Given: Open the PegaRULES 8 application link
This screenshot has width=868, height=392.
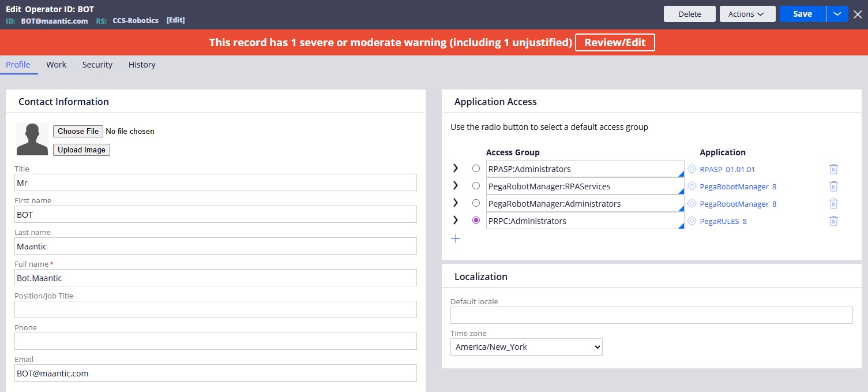Looking at the screenshot, I should click(723, 221).
